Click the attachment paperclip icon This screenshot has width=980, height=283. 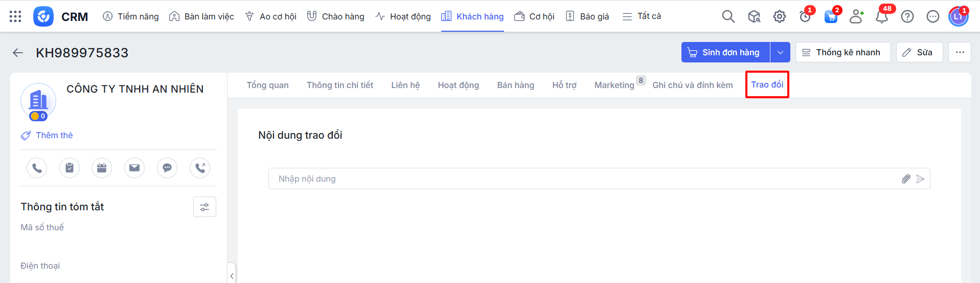click(x=906, y=179)
